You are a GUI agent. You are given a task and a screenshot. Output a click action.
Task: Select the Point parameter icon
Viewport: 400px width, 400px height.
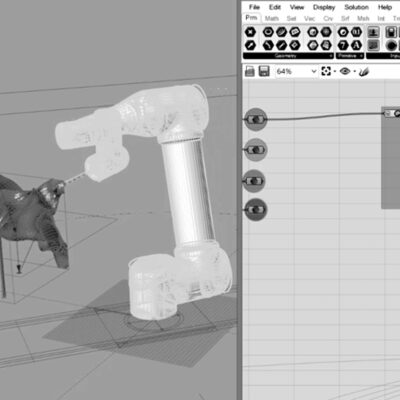250,32
